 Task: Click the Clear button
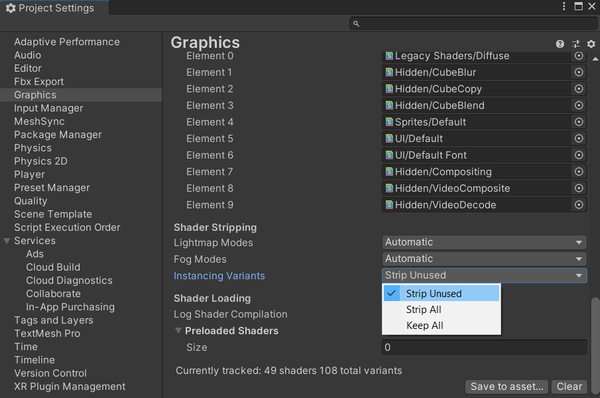click(569, 387)
